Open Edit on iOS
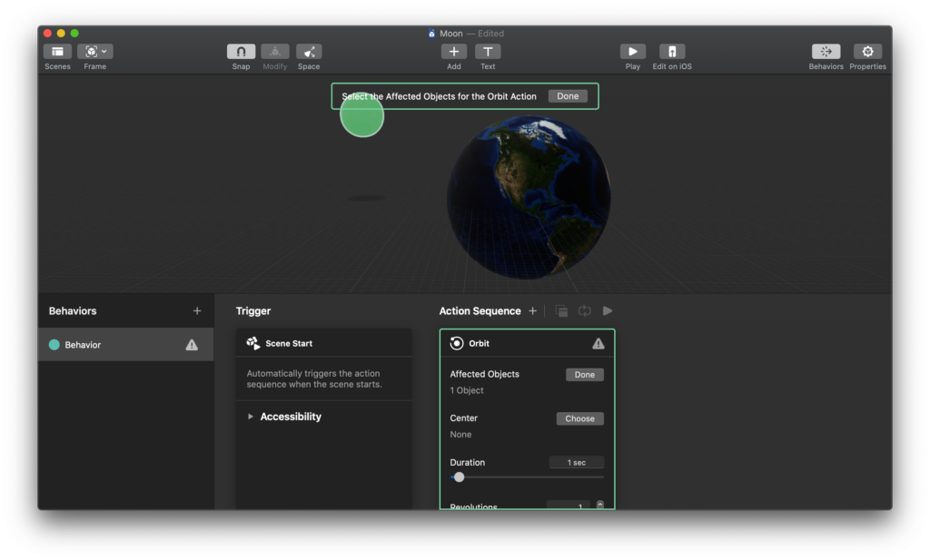The image size is (930, 560). pos(672,52)
